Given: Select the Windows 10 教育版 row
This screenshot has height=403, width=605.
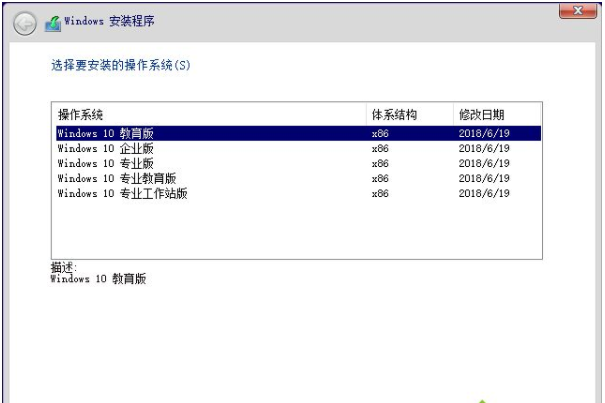Looking at the screenshot, I should pos(298,133).
